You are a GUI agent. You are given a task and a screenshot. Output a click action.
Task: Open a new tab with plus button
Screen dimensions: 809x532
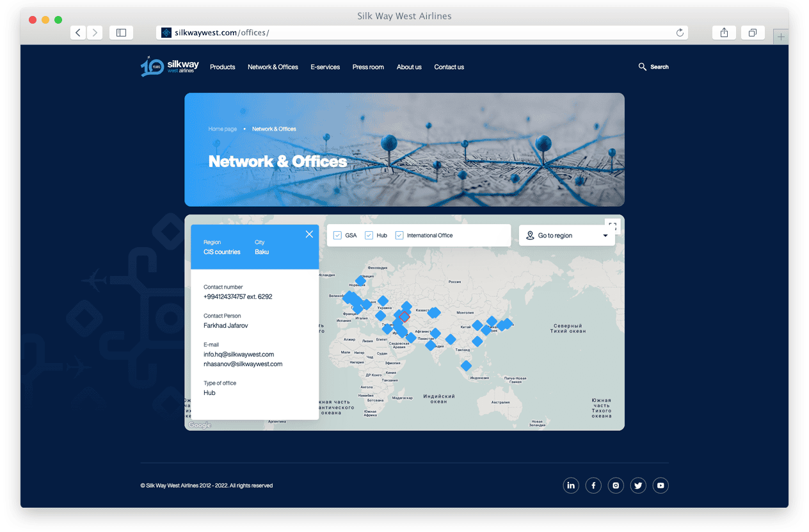point(781,37)
